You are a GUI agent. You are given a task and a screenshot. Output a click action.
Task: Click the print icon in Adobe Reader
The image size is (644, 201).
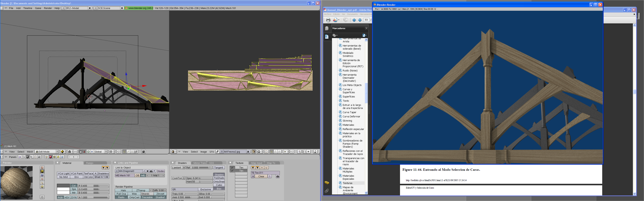328,20
